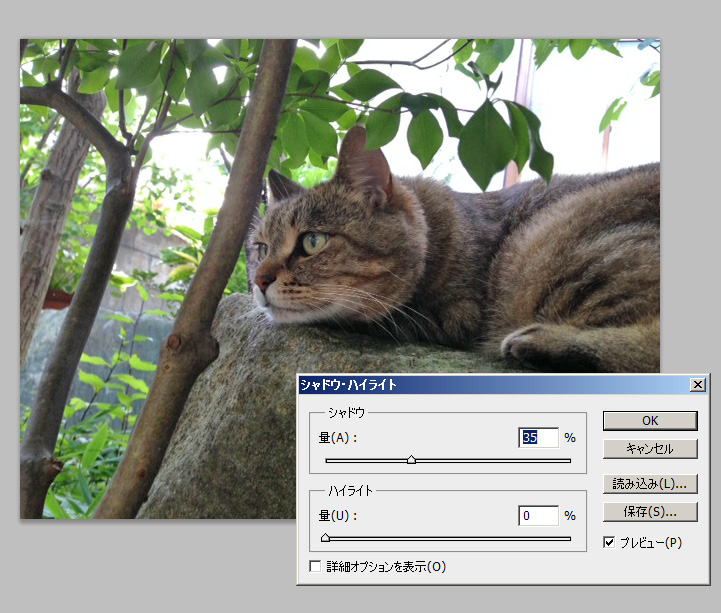Click the シャドウ group label
Viewport: 721px width, 613px height.
[x=346, y=412]
